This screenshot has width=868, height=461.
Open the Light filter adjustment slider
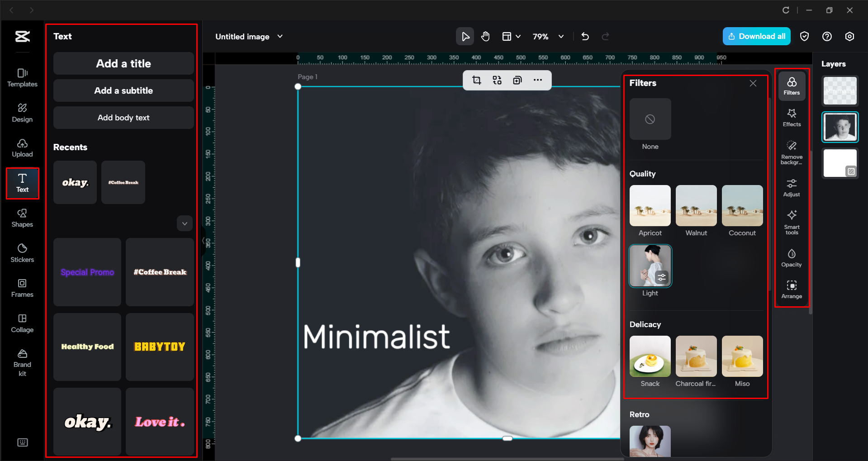pyautogui.click(x=663, y=277)
